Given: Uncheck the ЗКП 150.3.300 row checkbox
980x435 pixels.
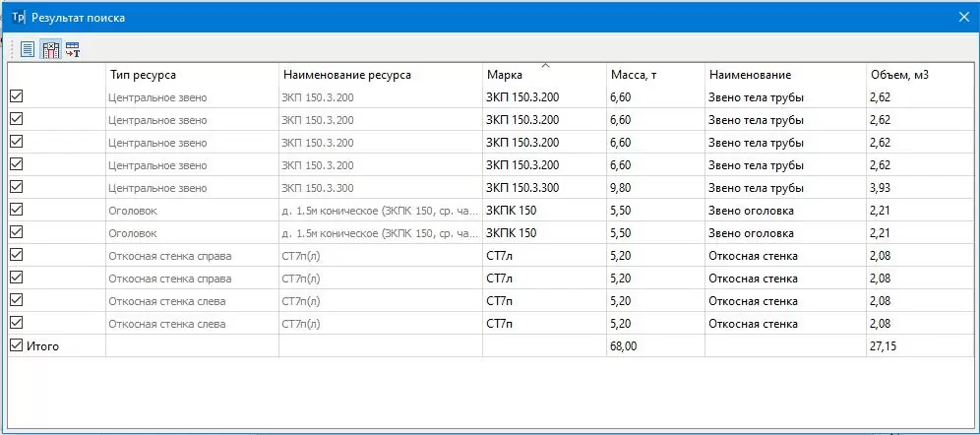Looking at the screenshot, I should click(x=17, y=188).
